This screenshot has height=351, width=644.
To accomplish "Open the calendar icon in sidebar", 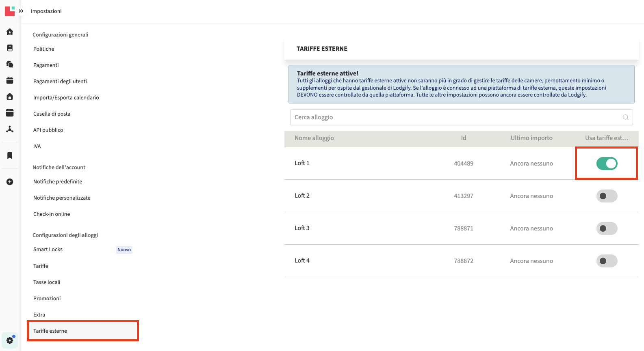I will (10, 80).
